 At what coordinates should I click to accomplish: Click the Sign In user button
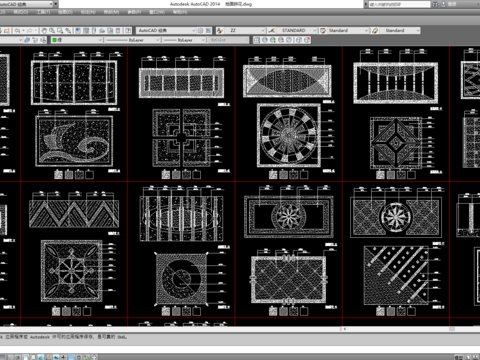(x=449, y=4)
